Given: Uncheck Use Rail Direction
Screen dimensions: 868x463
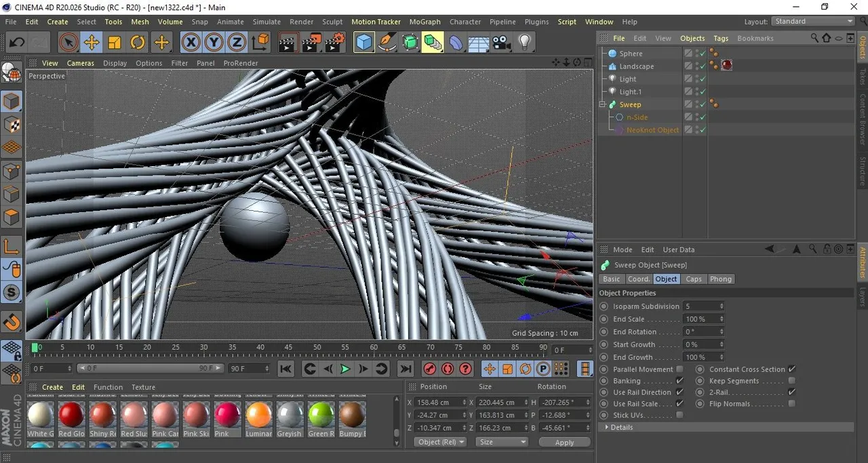Looking at the screenshot, I should click(x=679, y=392).
